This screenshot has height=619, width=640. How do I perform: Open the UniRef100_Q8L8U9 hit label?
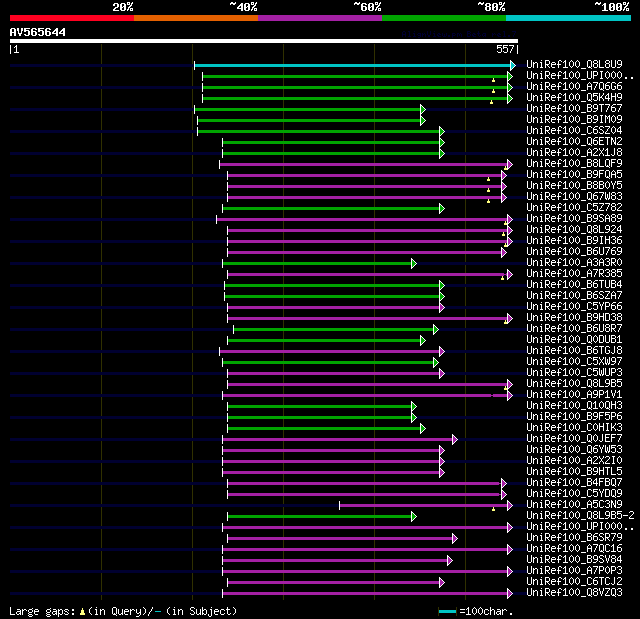click(574, 64)
